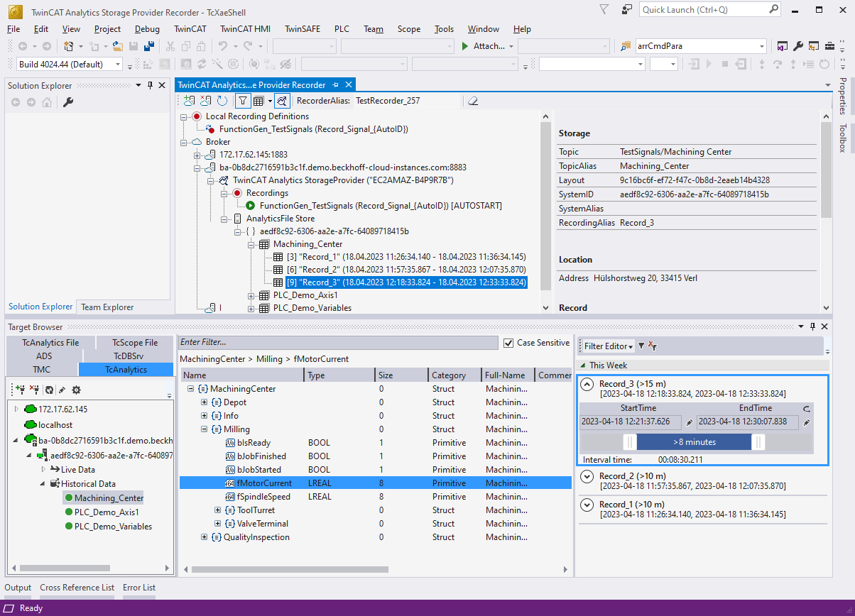Click the Undo arrow in main toolbar
855x616 pixels.
point(223,46)
